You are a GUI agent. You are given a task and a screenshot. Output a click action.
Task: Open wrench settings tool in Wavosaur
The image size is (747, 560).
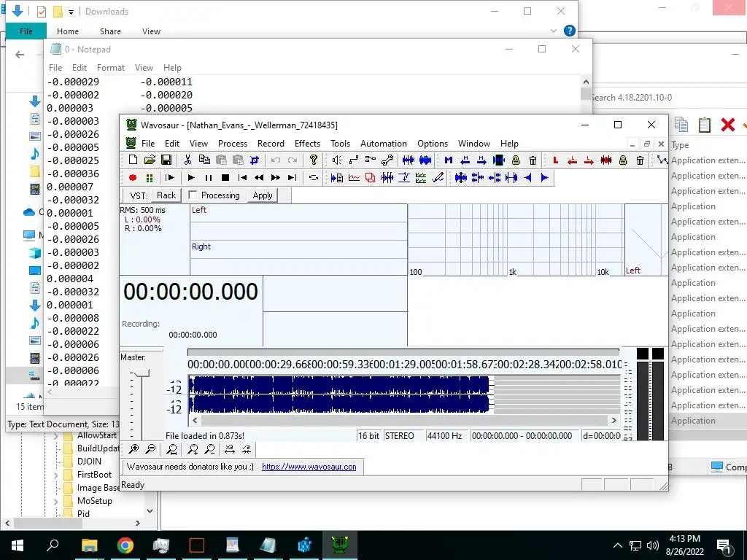pos(387,160)
